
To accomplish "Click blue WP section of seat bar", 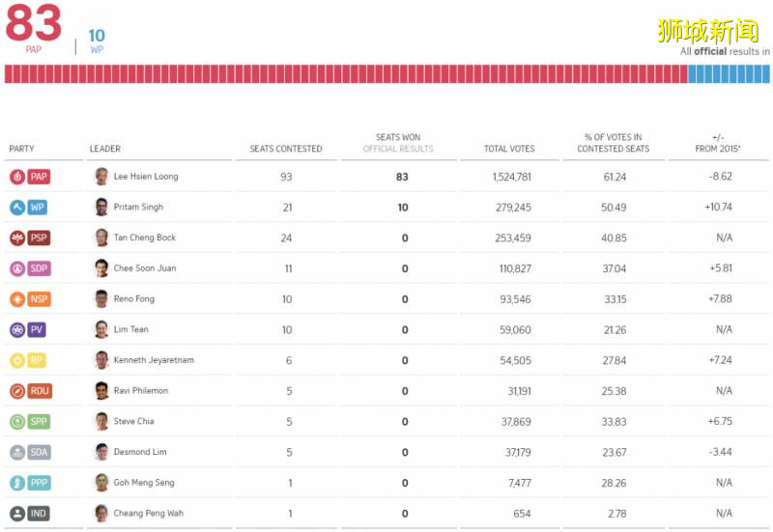I will (x=729, y=74).
